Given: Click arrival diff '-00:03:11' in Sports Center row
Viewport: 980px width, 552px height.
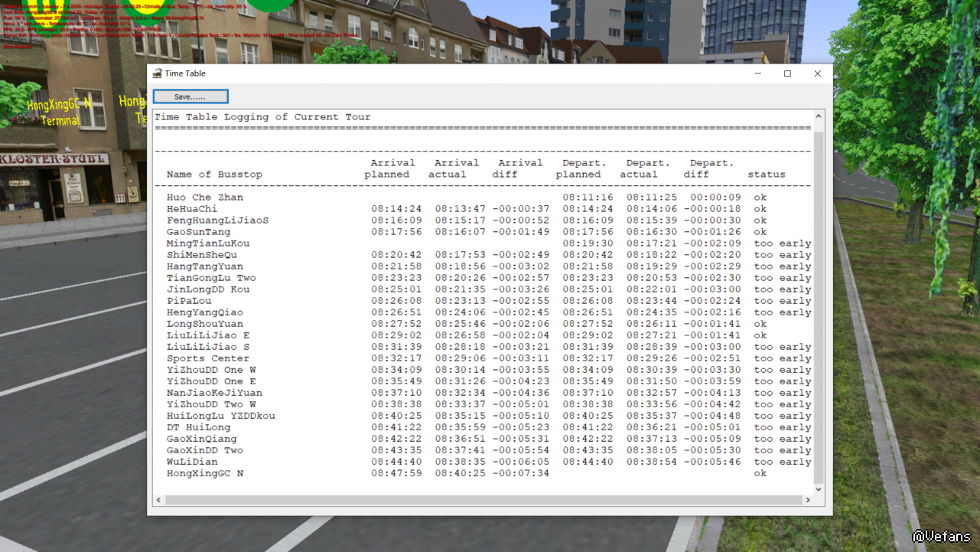Looking at the screenshot, I should [x=521, y=358].
